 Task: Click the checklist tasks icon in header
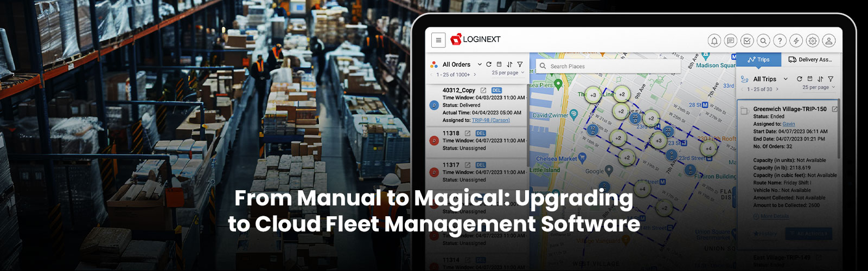click(x=747, y=41)
